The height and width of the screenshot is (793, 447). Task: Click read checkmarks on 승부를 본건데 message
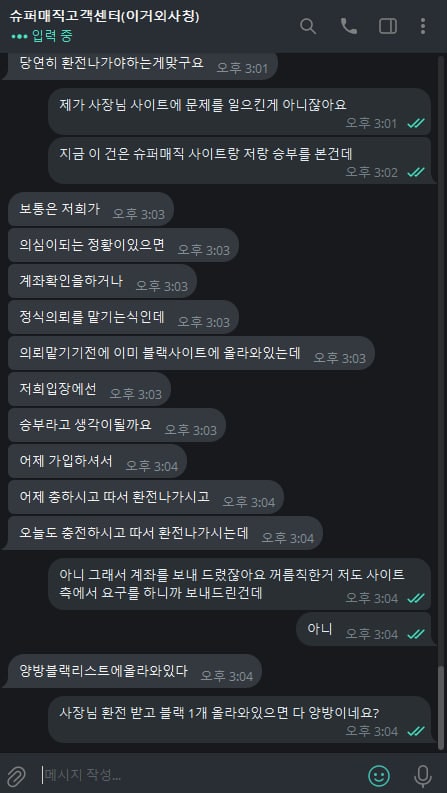coord(416,172)
